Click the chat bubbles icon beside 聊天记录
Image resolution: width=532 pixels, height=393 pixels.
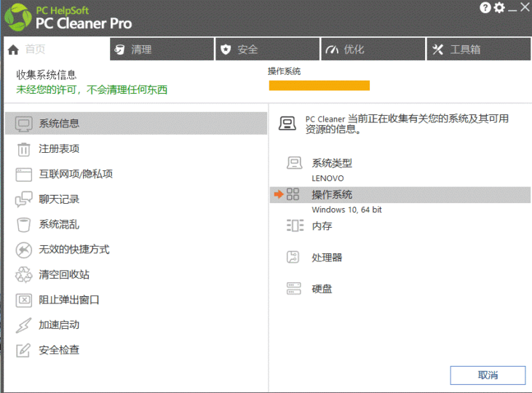tap(24, 199)
